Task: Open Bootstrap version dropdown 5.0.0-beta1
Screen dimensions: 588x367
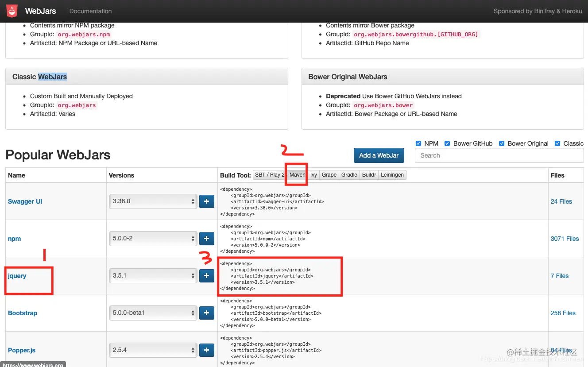Action: point(153,313)
